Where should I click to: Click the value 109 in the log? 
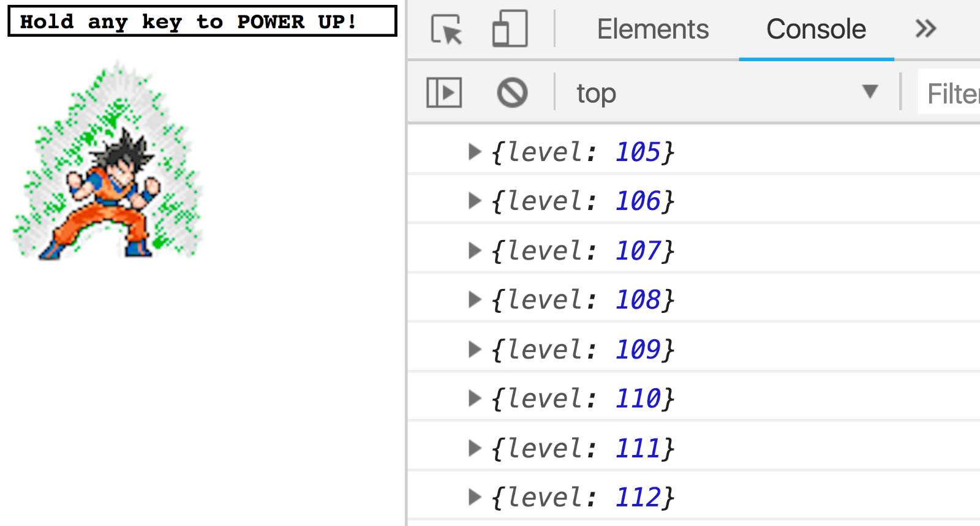638,349
